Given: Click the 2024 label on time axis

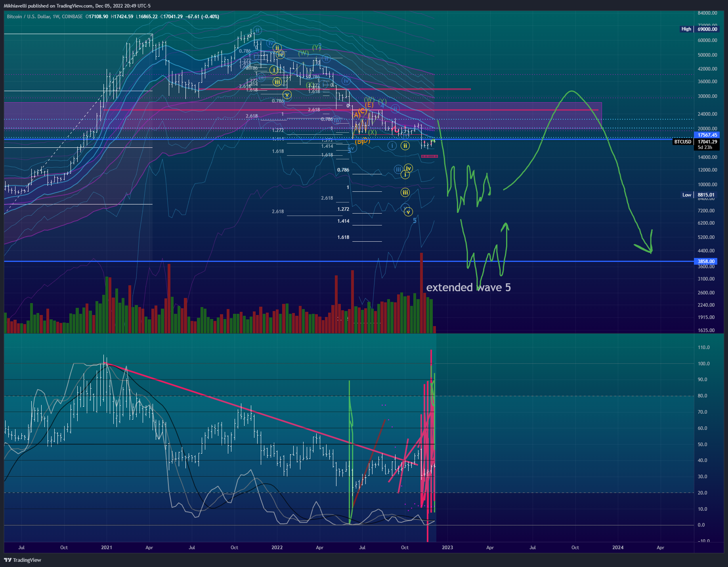Looking at the screenshot, I should pos(618,548).
